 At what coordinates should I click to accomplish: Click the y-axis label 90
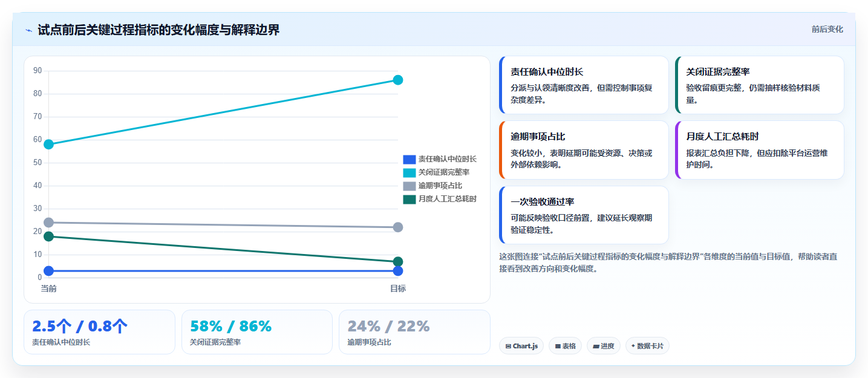pyautogui.click(x=38, y=71)
